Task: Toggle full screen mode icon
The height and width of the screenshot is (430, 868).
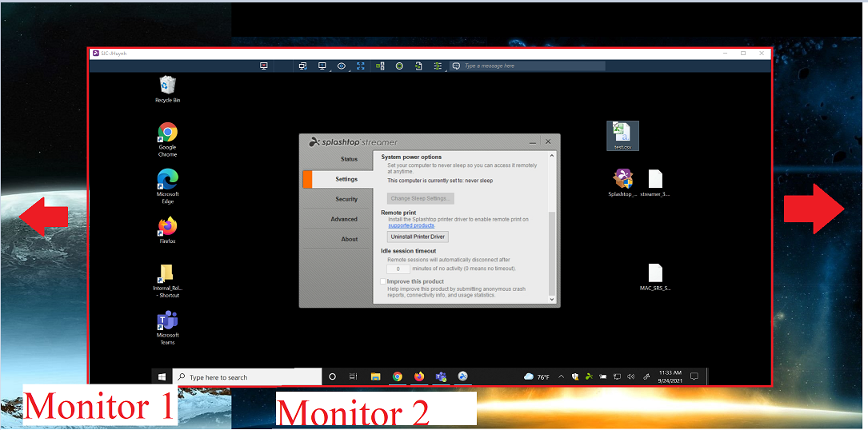Action: 361,66
